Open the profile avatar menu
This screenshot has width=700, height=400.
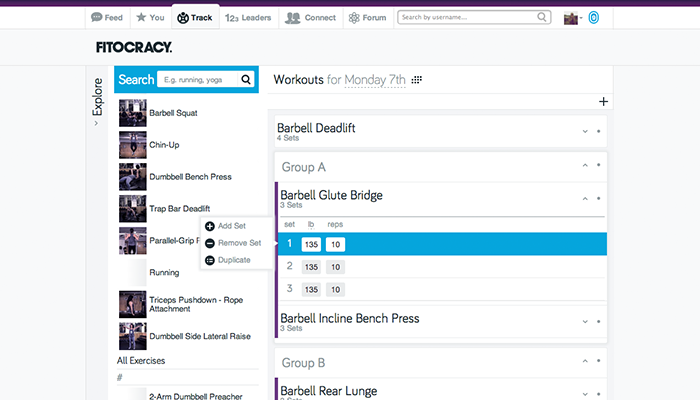click(x=573, y=18)
